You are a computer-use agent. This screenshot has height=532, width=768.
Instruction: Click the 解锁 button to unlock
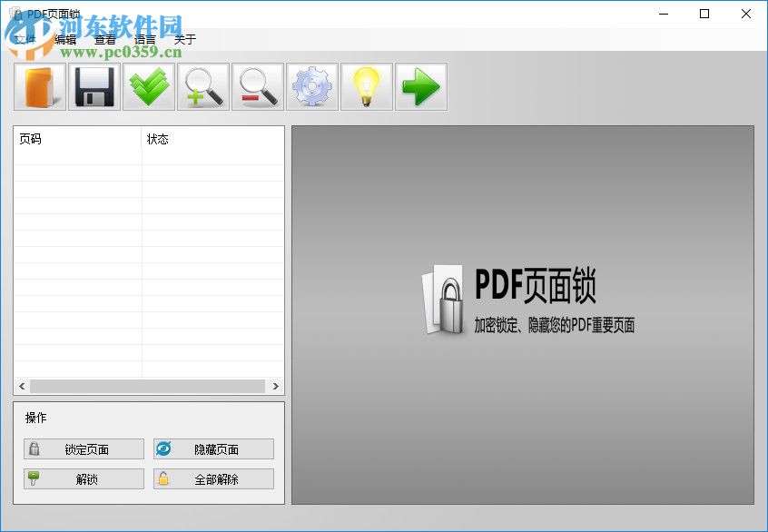pos(84,478)
